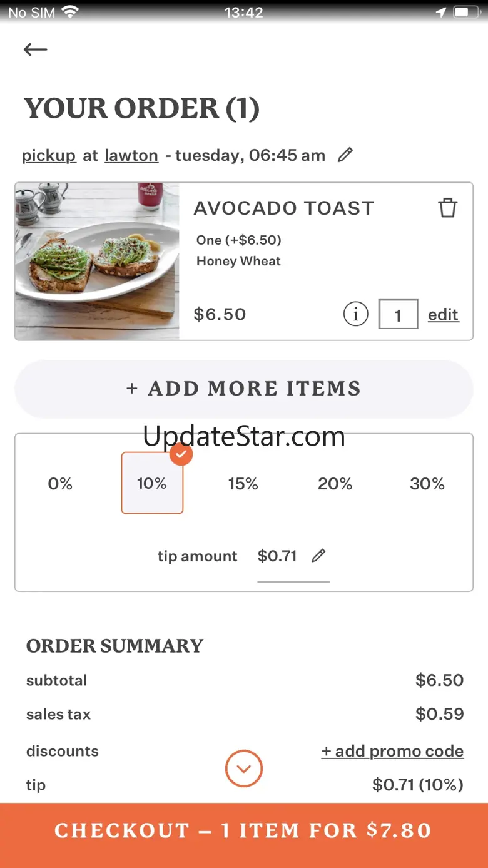Tap the selected 10% tip option
Image resolution: width=488 pixels, height=868 pixels.
(x=152, y=484)
